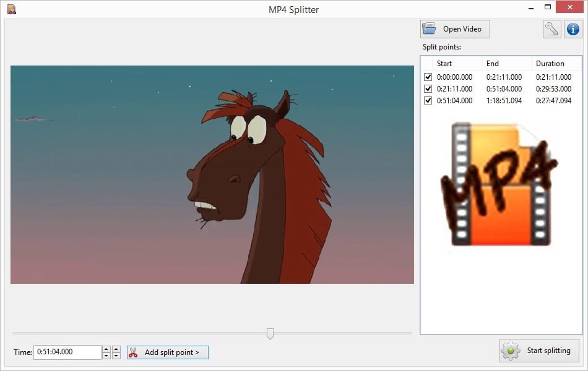Viewport: 588px width, 371px height.
Task: Click Start splitting button
Action: click(x=539, y=351)
